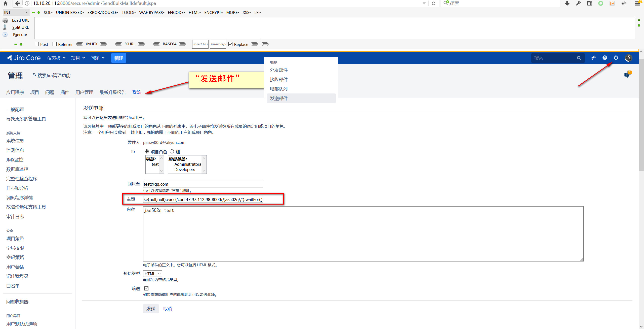
Task: Click the HackBar Execute icon
Action: 5,35
